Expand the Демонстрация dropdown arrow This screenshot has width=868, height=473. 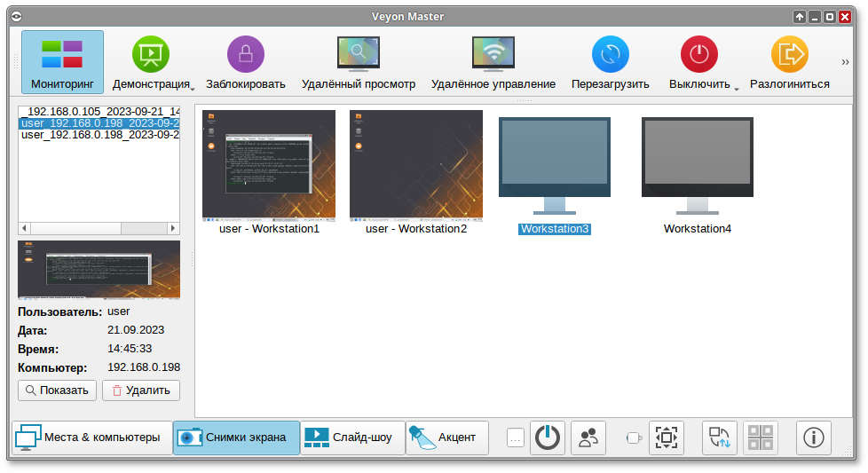192,88
